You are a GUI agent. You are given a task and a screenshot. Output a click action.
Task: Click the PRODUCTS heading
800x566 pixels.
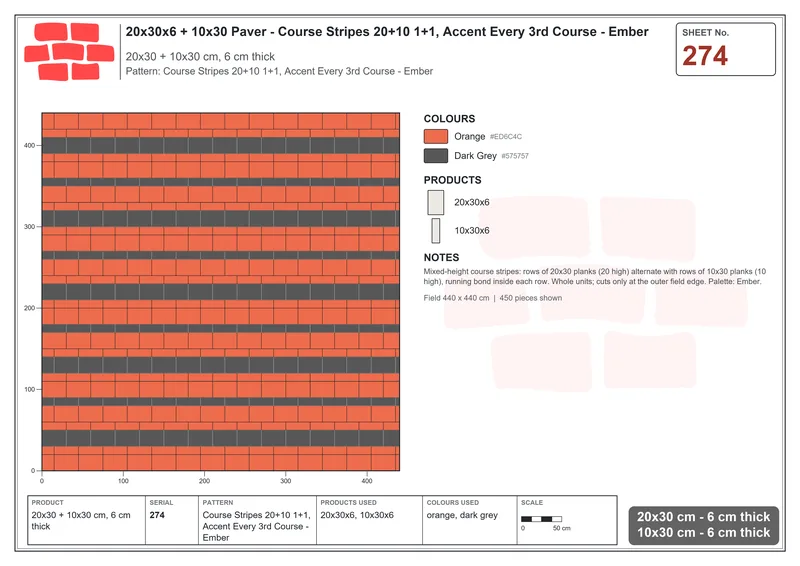point(452,180)
